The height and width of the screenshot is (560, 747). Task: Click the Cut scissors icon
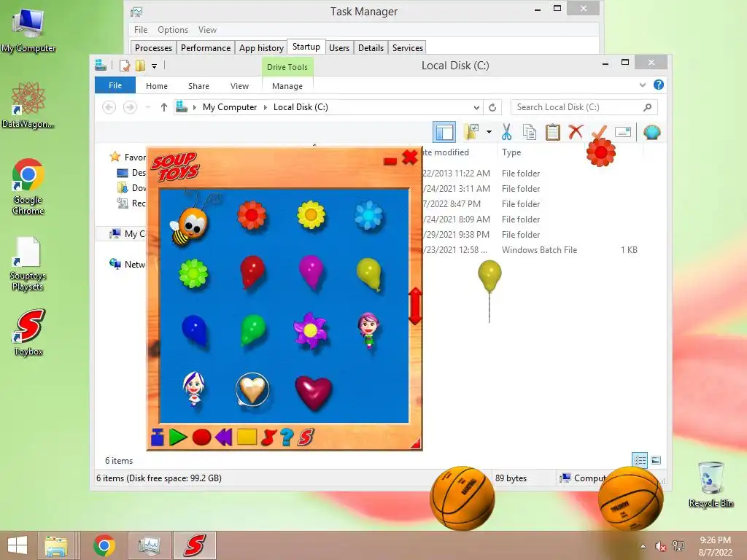(506, 132)
